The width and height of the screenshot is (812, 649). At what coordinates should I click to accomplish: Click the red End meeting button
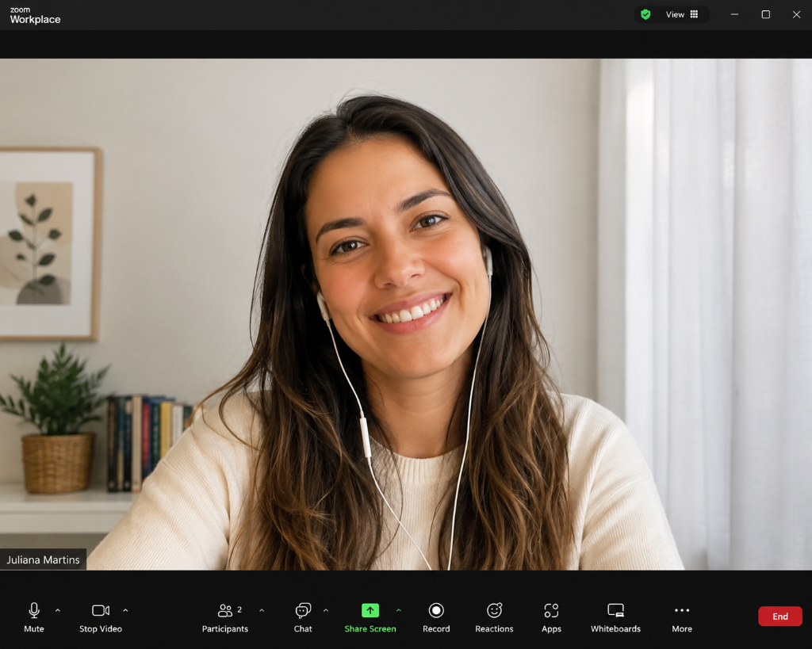tap(780, 617)
